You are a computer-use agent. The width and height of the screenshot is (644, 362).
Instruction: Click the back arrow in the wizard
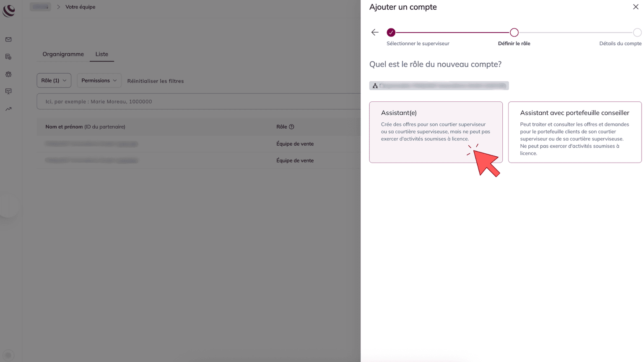tap(375, 32)
